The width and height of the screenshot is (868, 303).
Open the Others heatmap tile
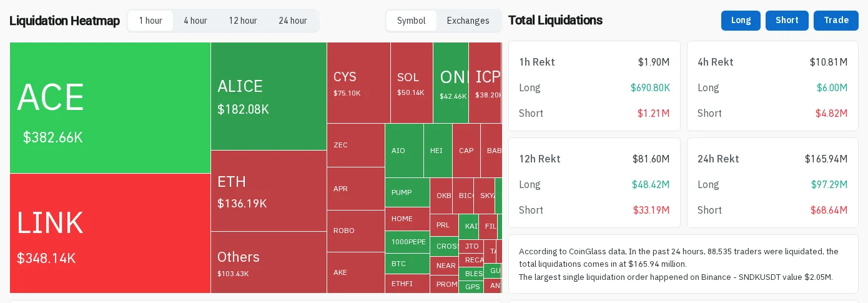pyautogui.click(x=269, y=262)
